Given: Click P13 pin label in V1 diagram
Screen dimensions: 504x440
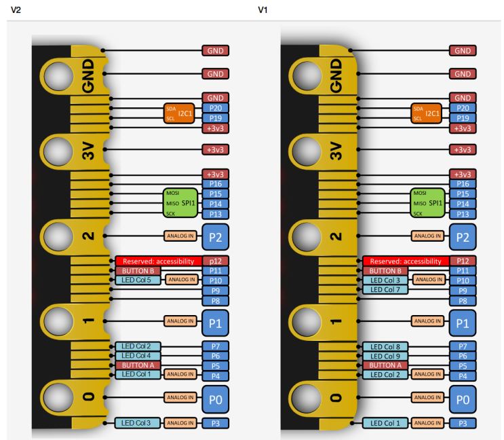Looking at the screenshot, I should 463,214.
